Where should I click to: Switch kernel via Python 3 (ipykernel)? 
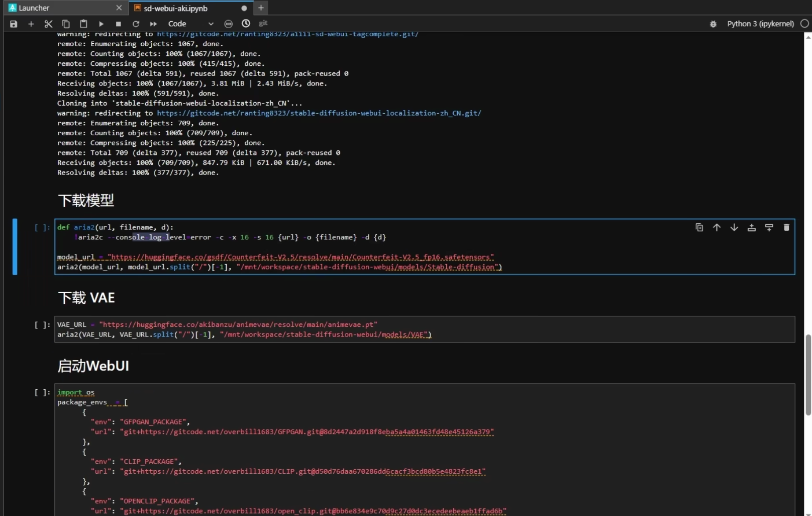click(x=760, y=24)
